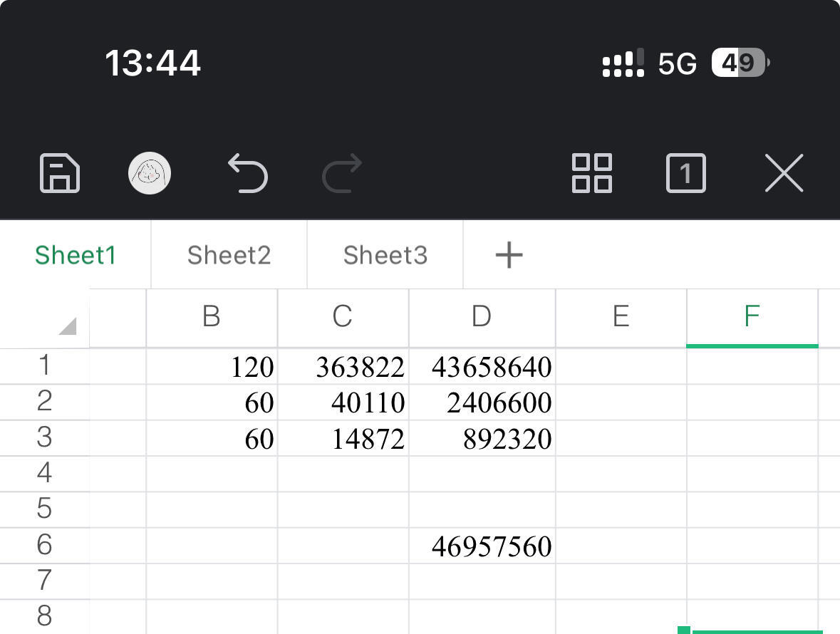Viewport: 840px width, 634px height.
Task: Switch to Sheet1 tab
Action: pyautogui.click(x=76, y=255)
